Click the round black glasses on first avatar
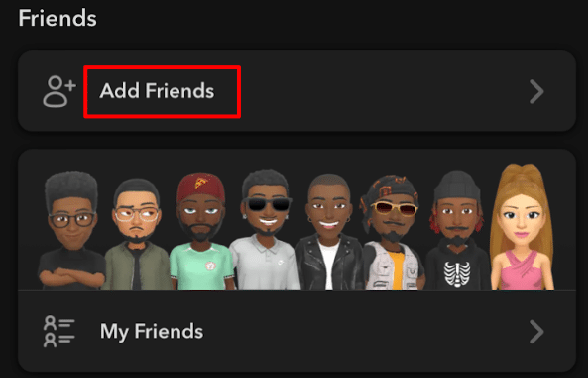The width and height of the screenshot is (588, 378). click(72, 219)
